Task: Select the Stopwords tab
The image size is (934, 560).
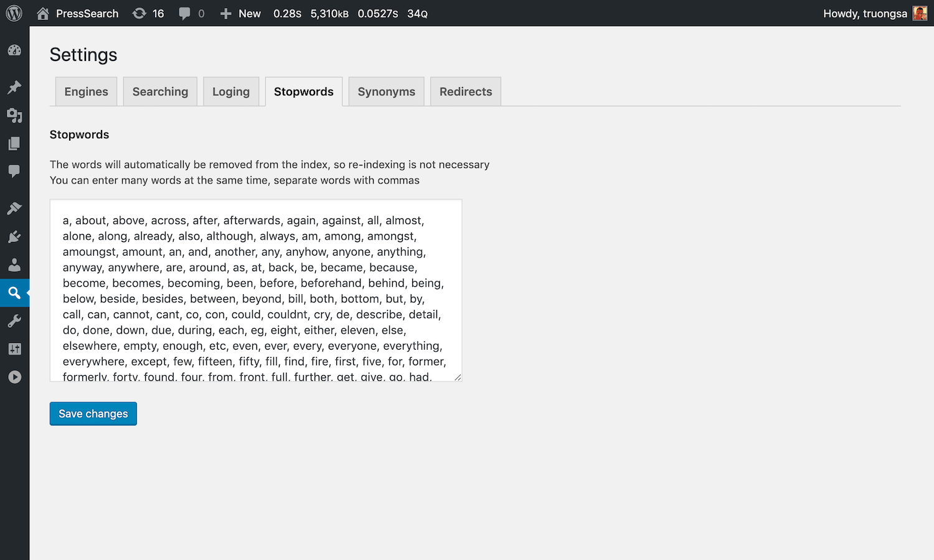Action: point(304,91)
